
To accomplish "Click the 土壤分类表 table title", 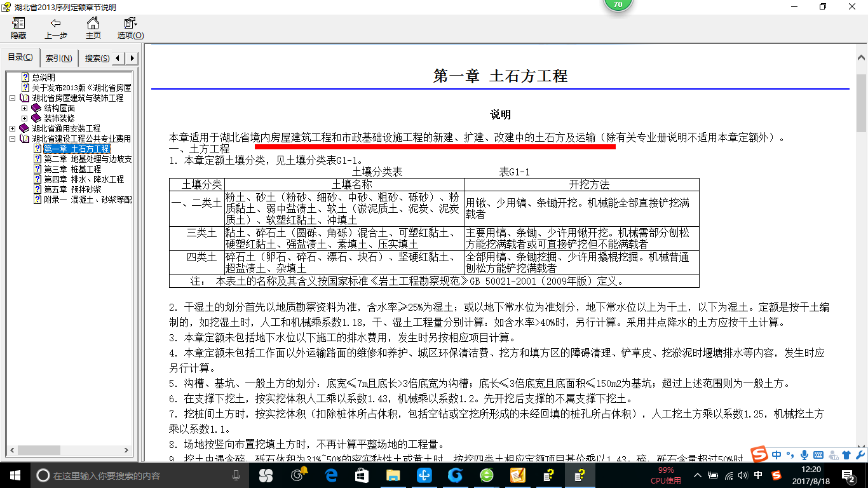I will 377,172.
